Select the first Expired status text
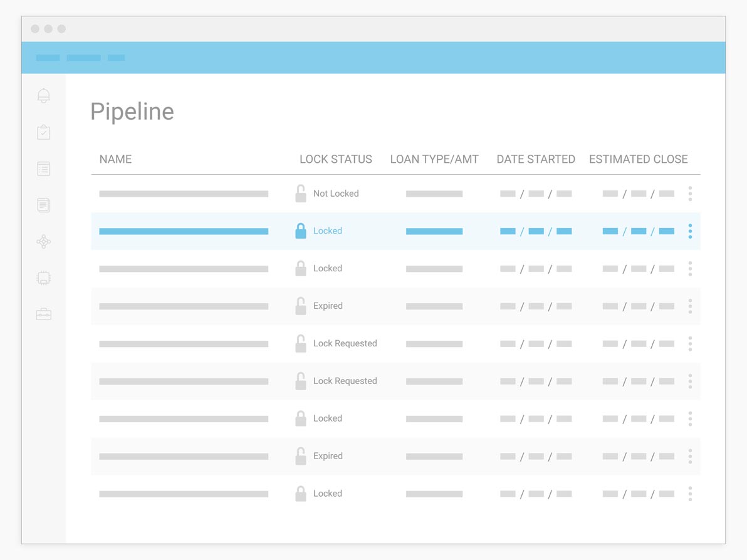The width and height of the screenshot is (747, 560). [x=328, y=306]
